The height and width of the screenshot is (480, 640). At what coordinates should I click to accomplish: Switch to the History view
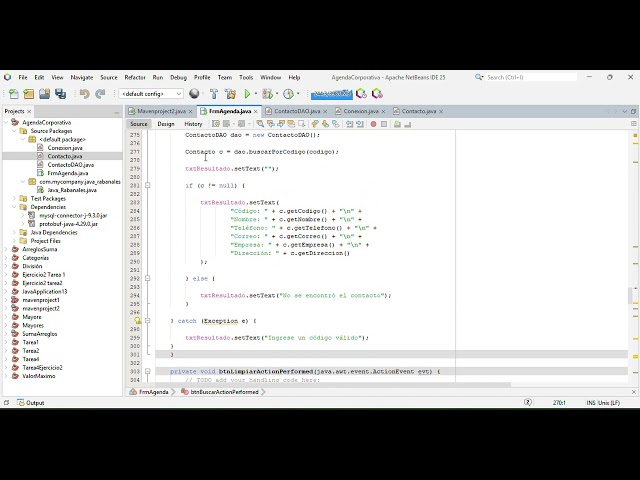coord(193,124)
